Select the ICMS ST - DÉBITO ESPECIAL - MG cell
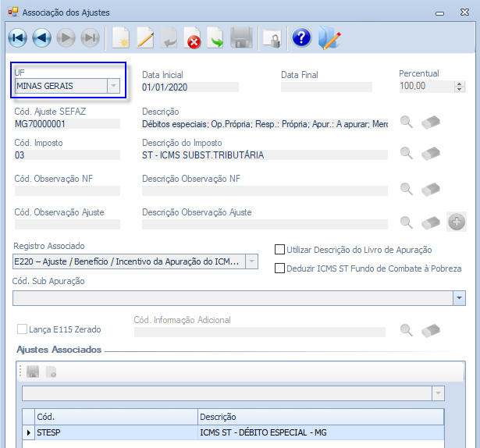480x448 pixels. [321, 432]
